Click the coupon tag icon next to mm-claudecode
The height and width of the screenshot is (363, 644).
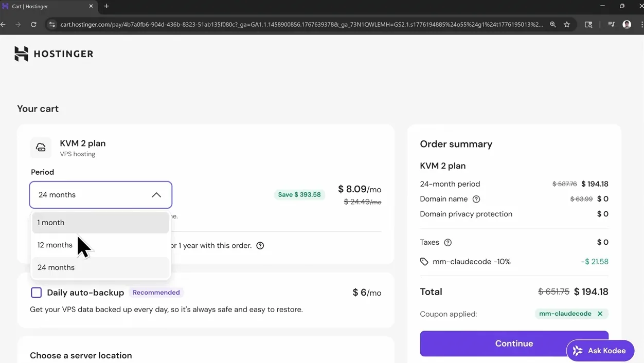pos(424,262)
